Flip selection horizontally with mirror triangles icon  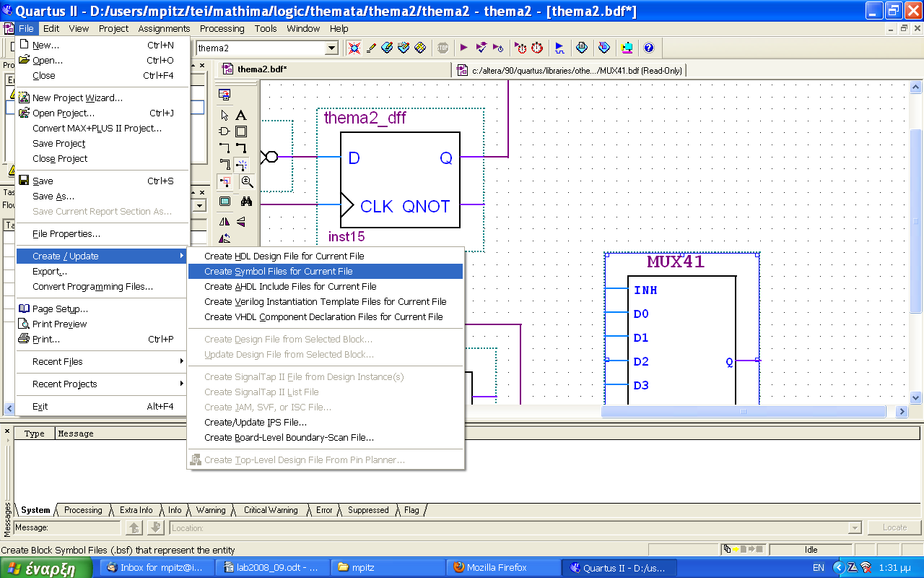(x=225, y=222)
